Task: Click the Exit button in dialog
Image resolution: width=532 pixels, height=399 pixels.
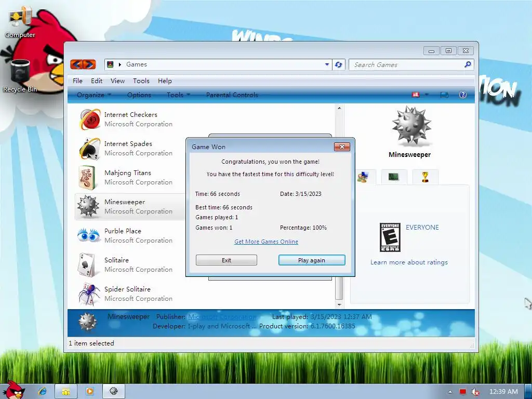Action: coord(227,260)
